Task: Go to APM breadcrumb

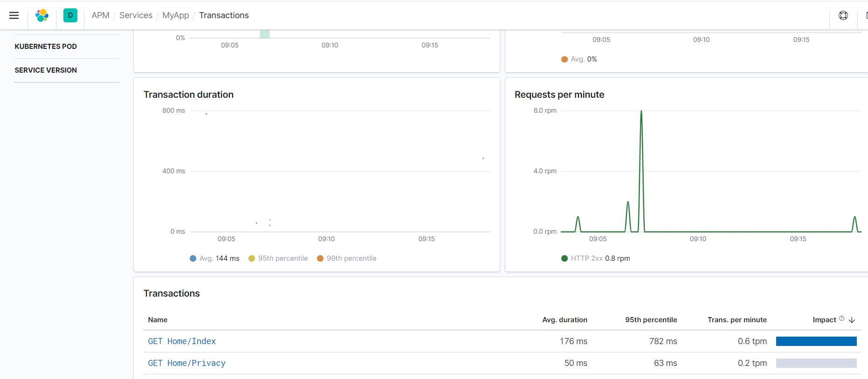Action: point(100,15)
